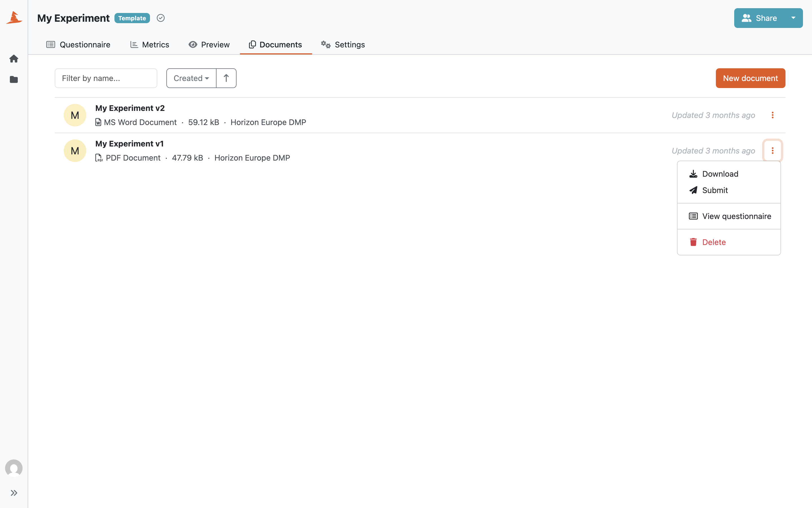Go to the home dashboard icon

tap(14, 59)
